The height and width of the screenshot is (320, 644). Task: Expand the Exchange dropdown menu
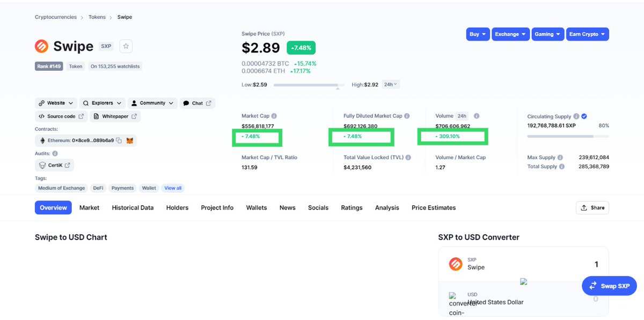511,34
